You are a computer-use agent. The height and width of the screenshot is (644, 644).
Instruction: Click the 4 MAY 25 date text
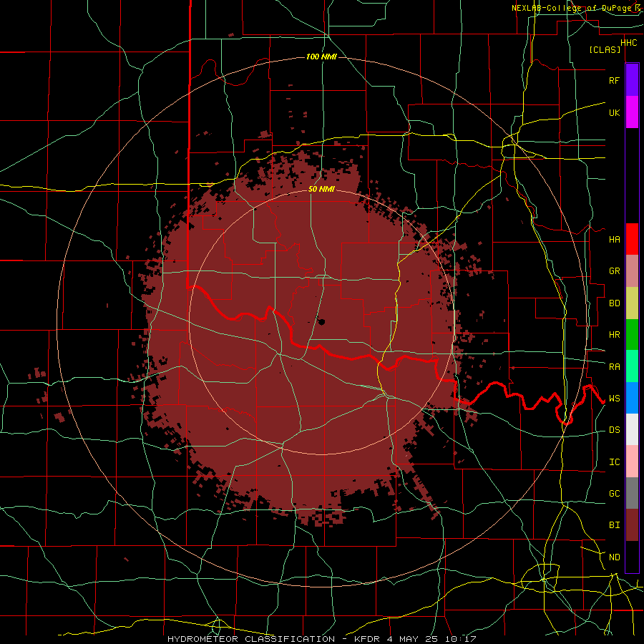(412, 639)
